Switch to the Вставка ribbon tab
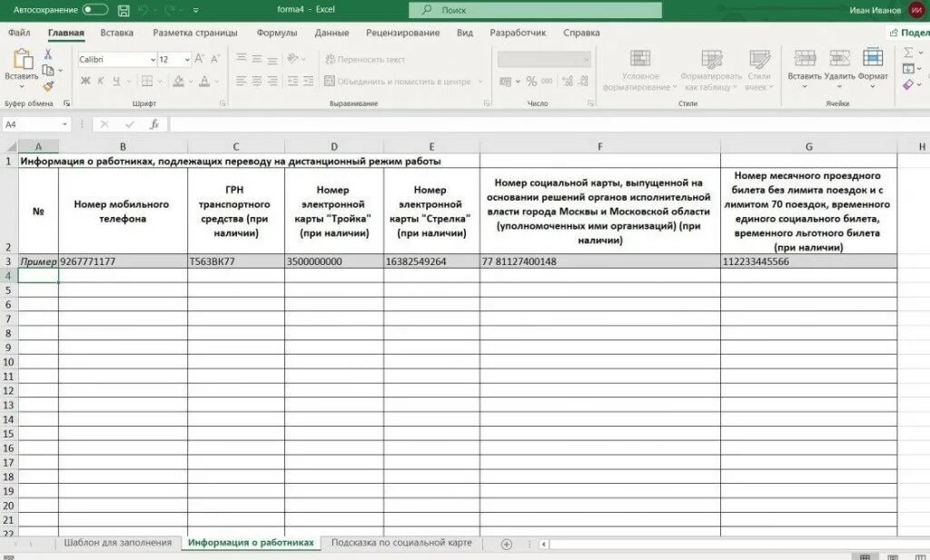Screen dimensions: 930x560 point(117,33)
